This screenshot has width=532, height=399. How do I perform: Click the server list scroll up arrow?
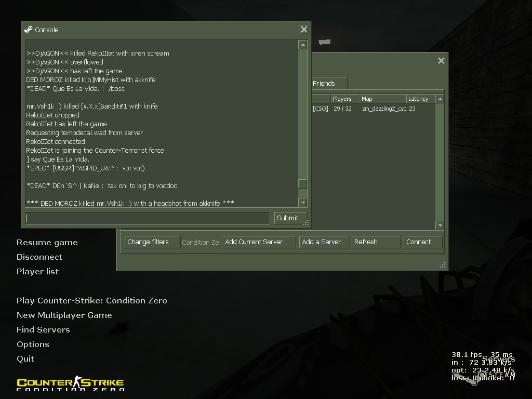pyautogui.click(x=440, y=99)
